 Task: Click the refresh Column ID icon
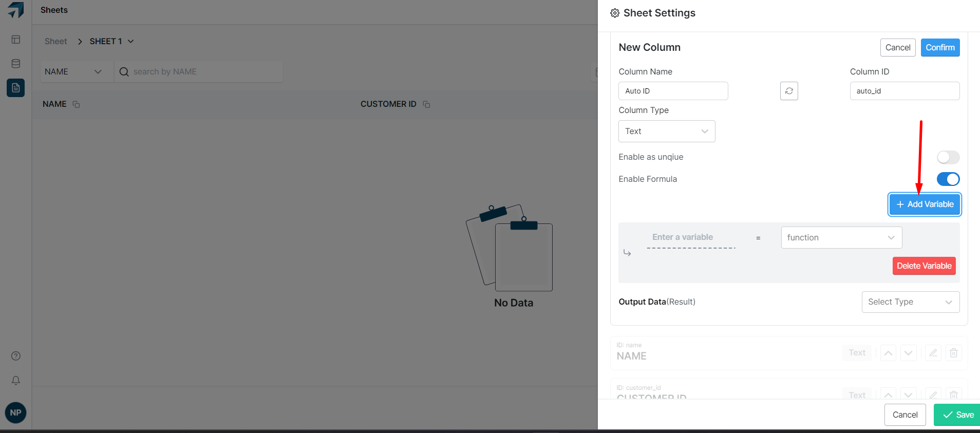click(x=789, y=91)
